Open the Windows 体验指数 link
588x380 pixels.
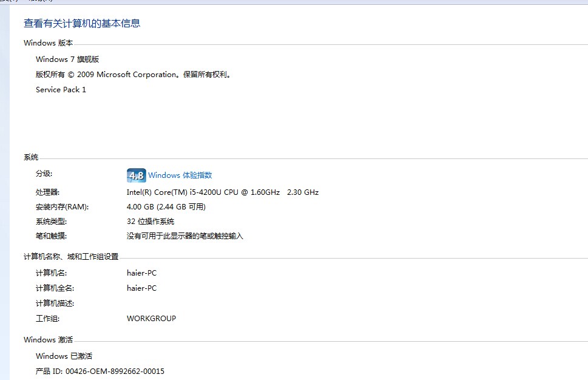coord(180,175)
